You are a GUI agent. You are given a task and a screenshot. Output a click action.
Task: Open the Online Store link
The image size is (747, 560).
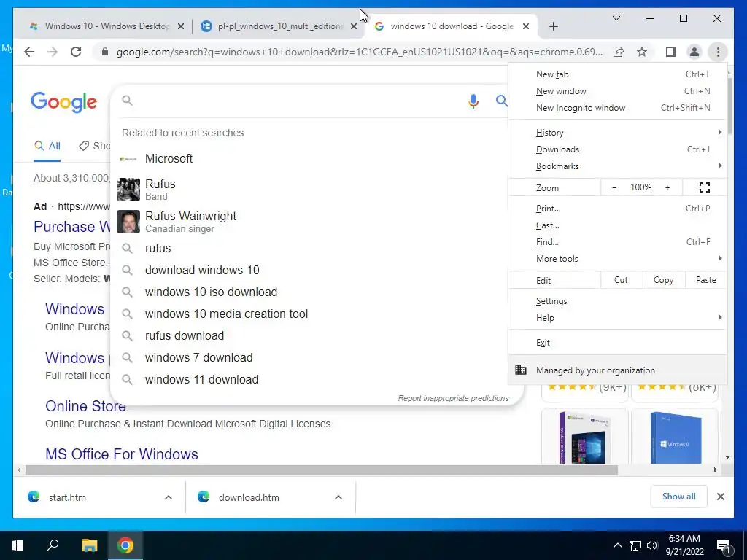point(86,406)
